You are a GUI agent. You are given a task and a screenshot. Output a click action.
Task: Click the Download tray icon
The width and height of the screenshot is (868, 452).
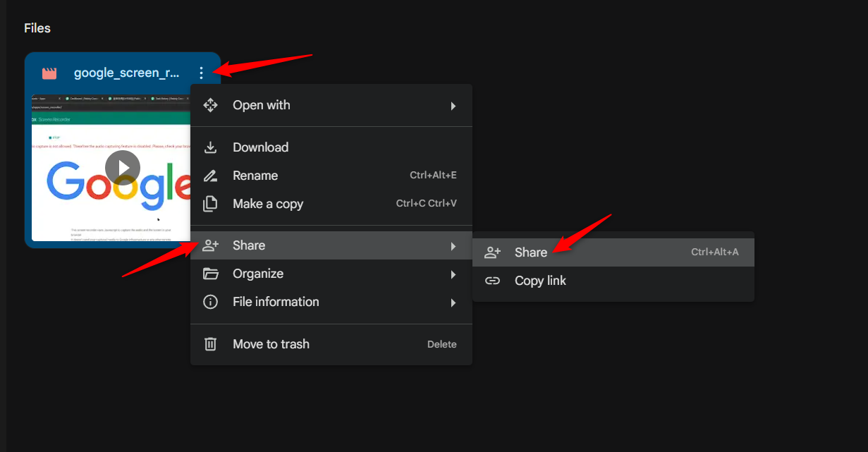pyautogui.click(x=210, y=147)
